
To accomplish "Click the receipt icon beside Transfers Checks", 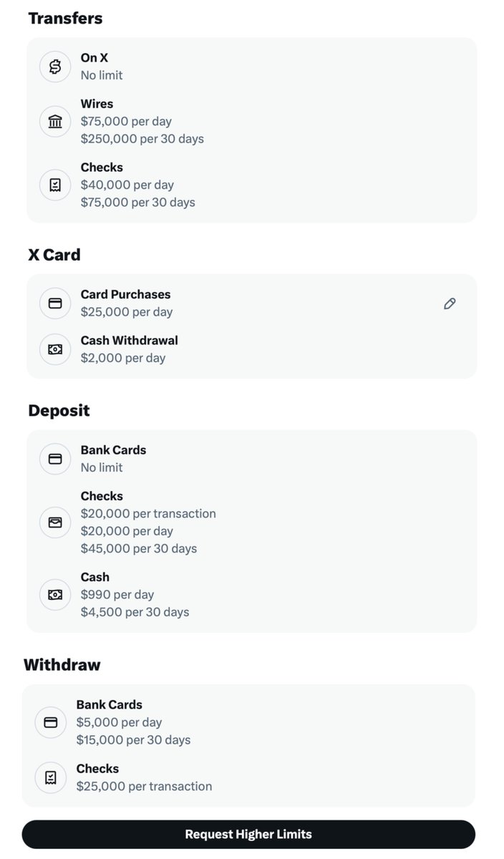I will [x=55, y=185].
